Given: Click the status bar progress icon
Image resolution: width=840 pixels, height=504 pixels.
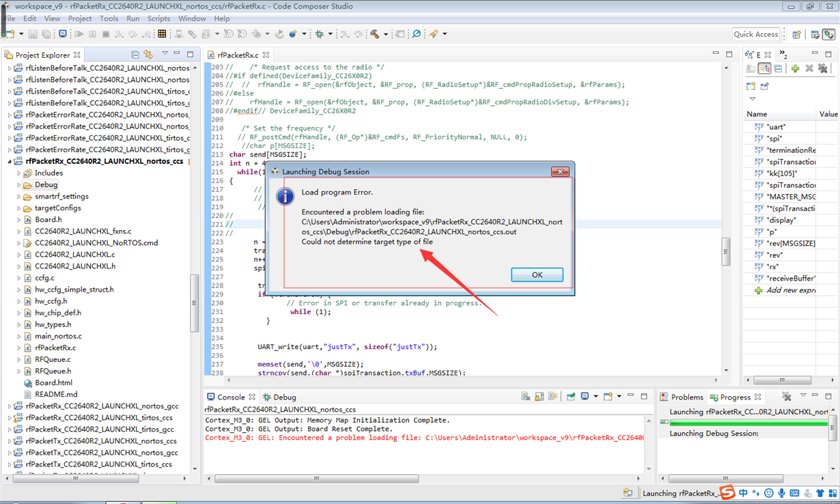Looking at the screenshot, I should tap(628, 493).
